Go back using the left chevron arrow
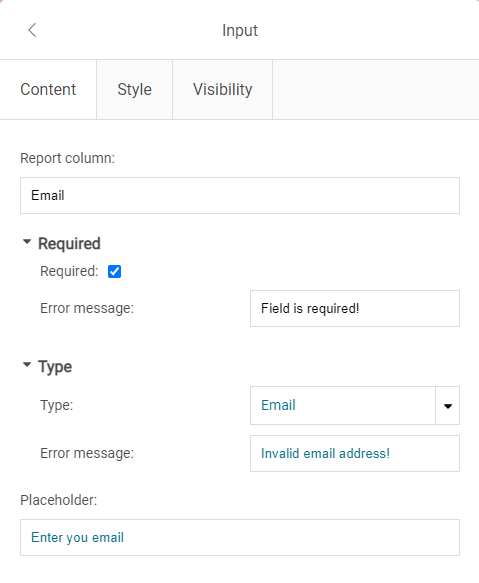This screenshot has height=583, width=479. tap(32, 30)
